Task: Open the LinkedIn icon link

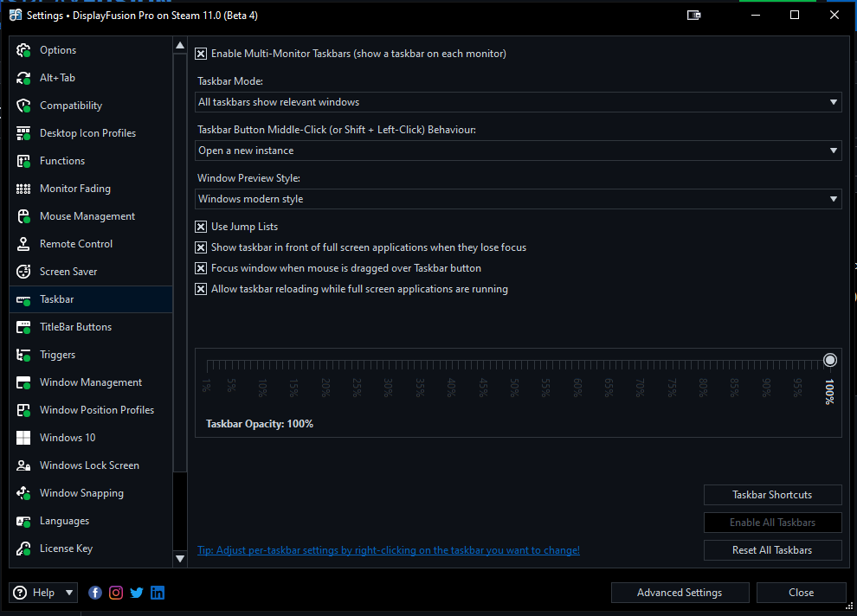Action: click(x=158, y=593)
